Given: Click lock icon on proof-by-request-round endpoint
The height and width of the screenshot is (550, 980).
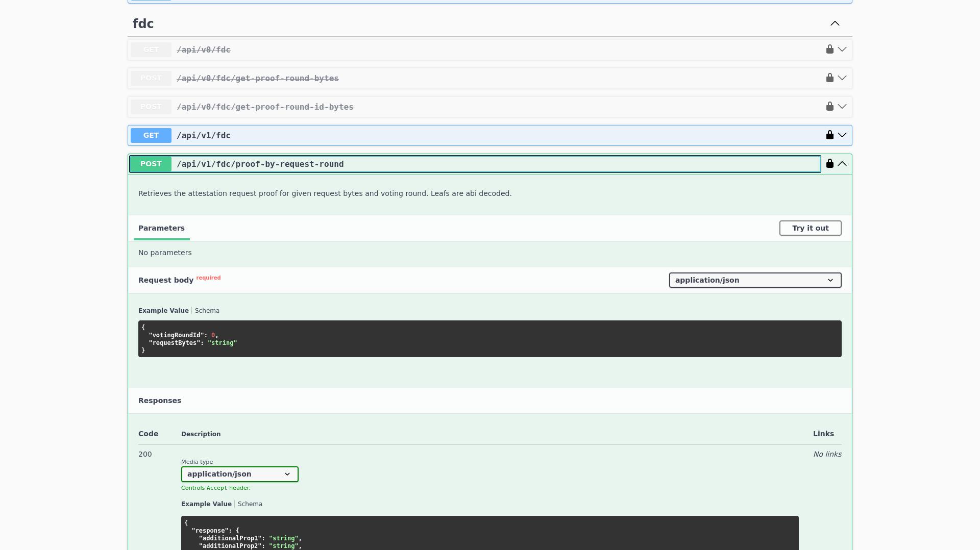Looking at the screenshot, I should (x=829, y=164).
